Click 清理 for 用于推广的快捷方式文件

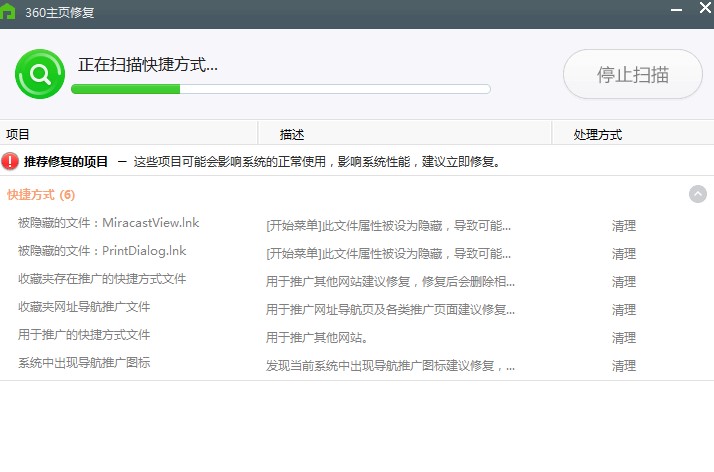pyautogui.click(x=624, y=338)
